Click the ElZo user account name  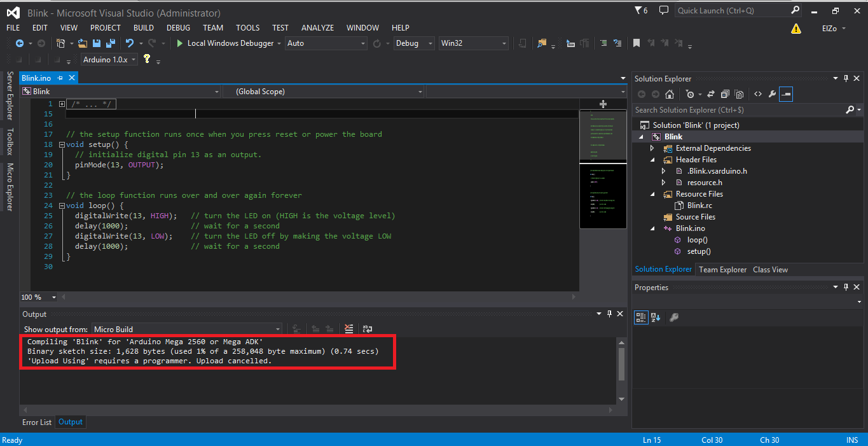point(830,29)
